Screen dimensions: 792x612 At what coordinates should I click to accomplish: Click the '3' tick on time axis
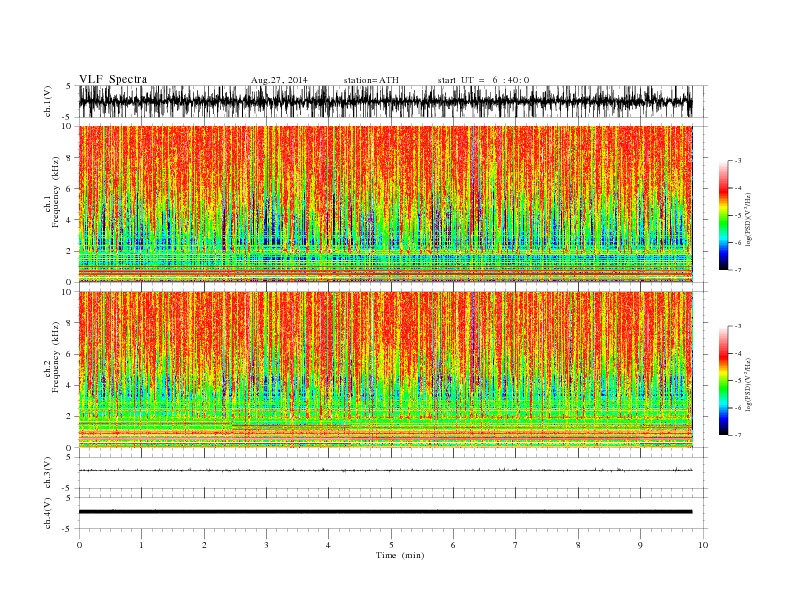[266, 545]
